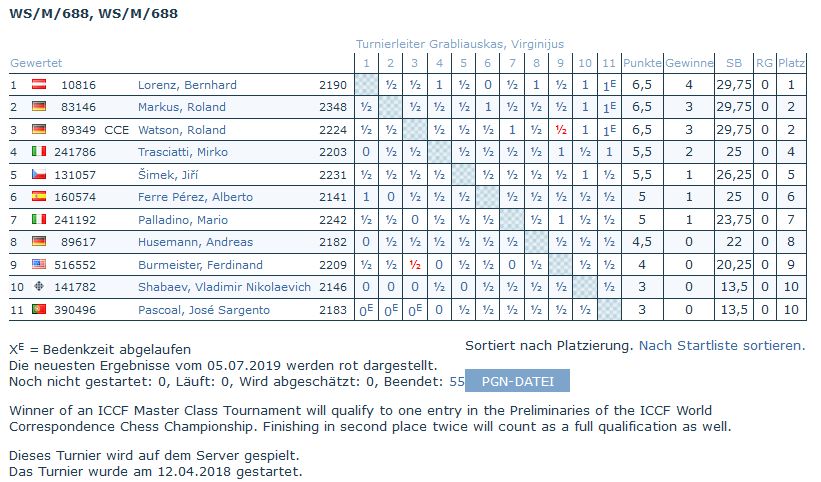Viewport: 821px width, 482px height.
Task: Select Watson, Roland player name
Action: tap(182, 130)
